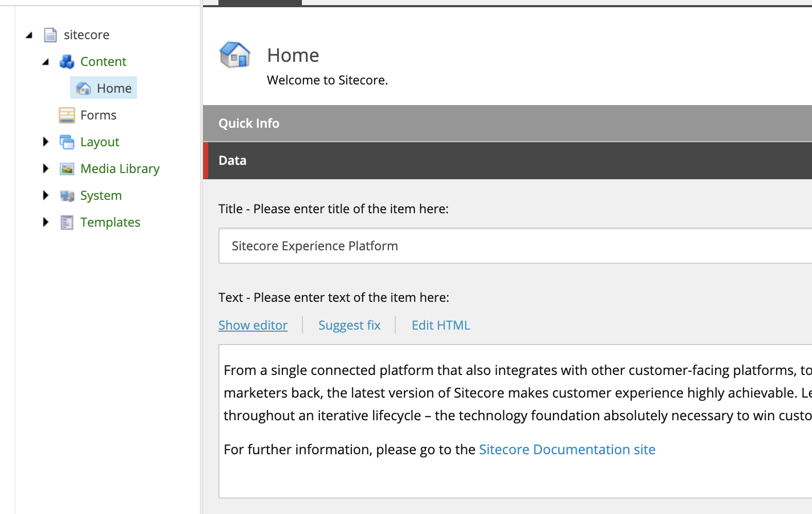The height and width of the screenshot is (514, 812).
Task: Click the Forms icon in tree
Action: pos(67,115)
